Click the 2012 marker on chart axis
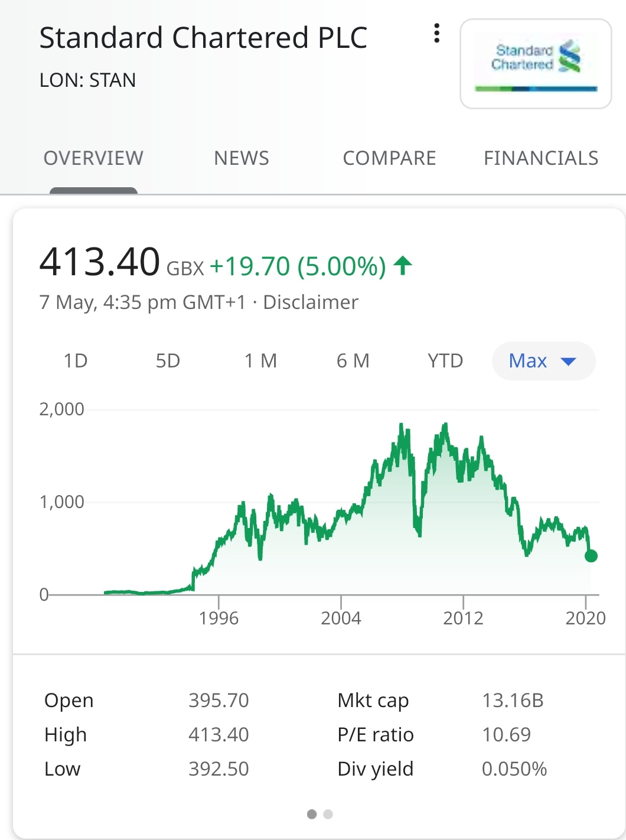This screenshot has height=840, width=626. point(463,618)
